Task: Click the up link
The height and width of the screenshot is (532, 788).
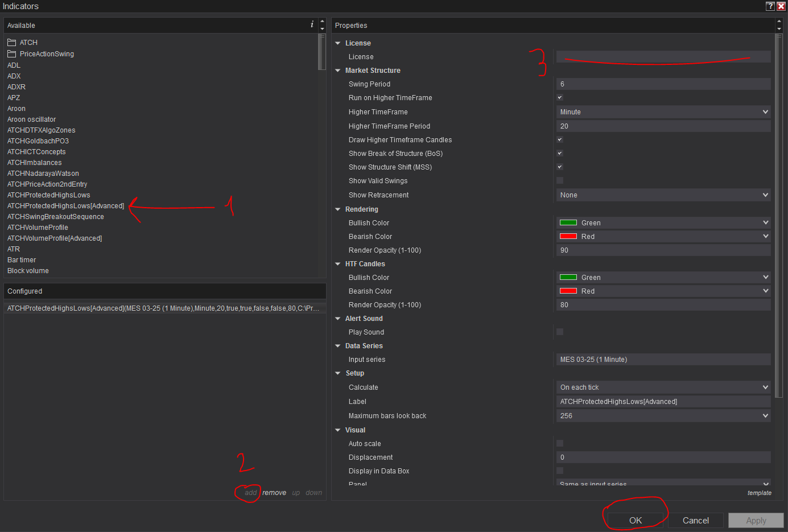Action: (x=296, y=493)
